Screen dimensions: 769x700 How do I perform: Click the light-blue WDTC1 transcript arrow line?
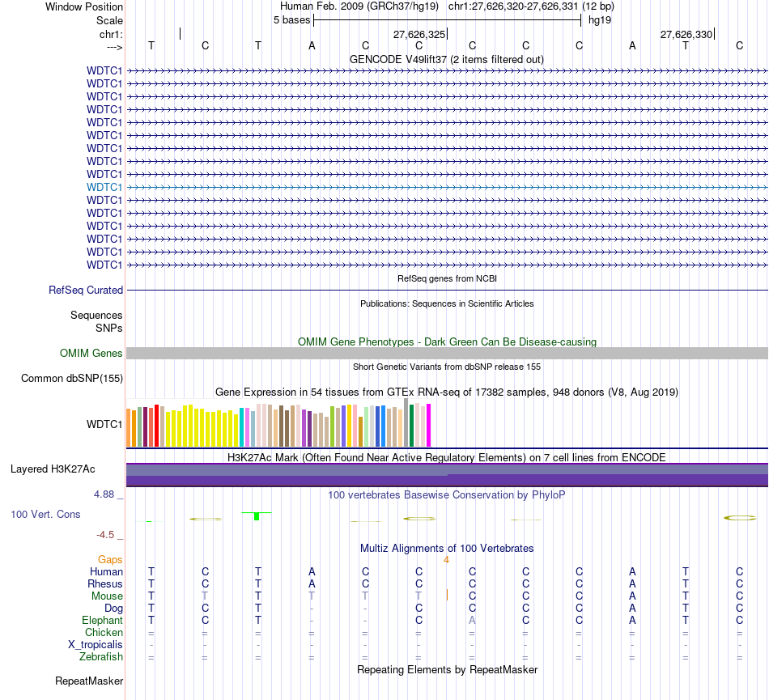(448, 187)
